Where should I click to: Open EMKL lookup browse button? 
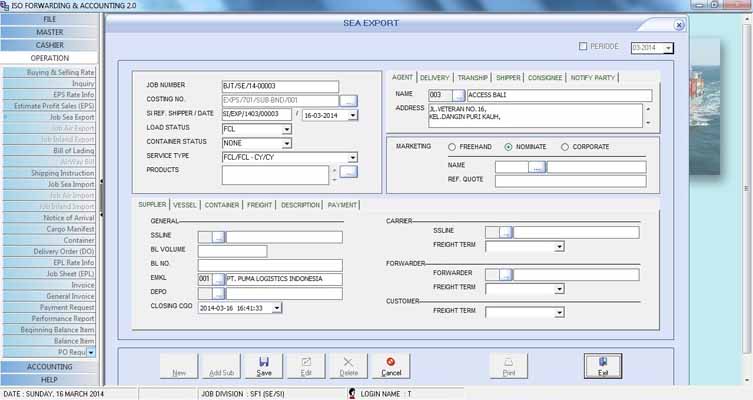pos(219,279)
